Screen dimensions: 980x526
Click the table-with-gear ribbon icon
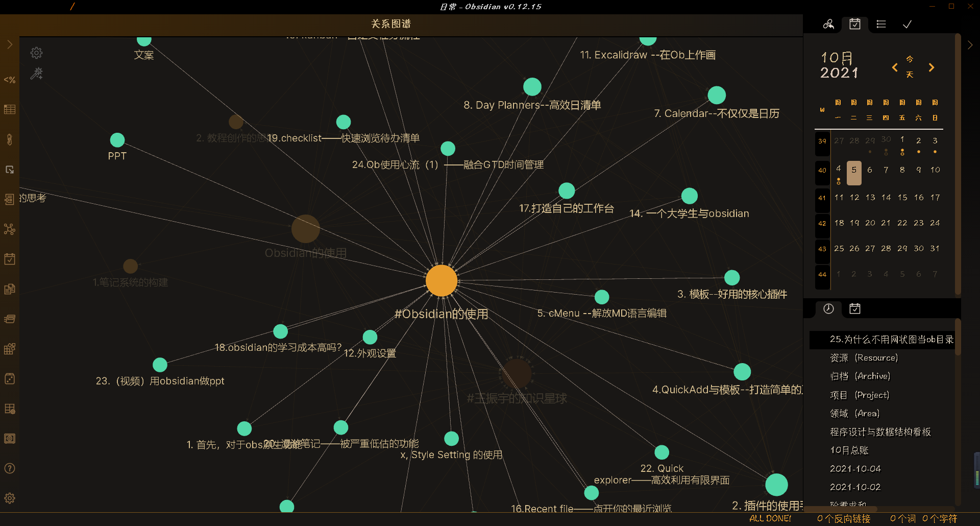pos(10,409)
